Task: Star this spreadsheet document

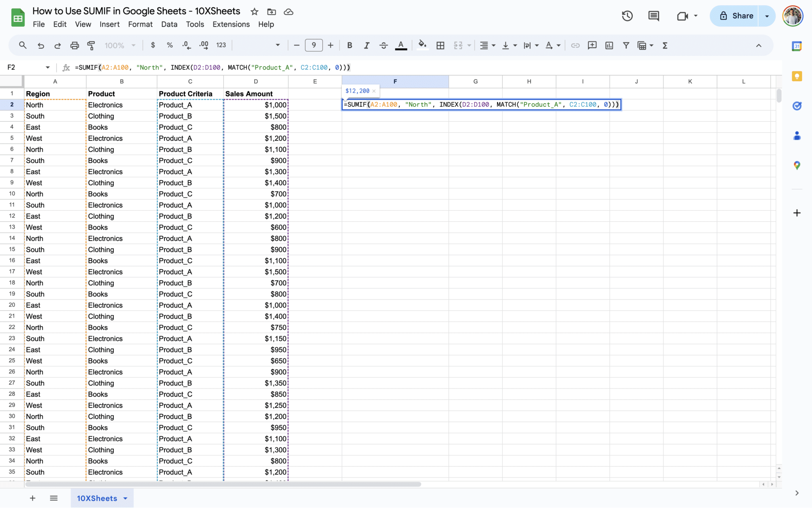Action: (x=255, y=12)
